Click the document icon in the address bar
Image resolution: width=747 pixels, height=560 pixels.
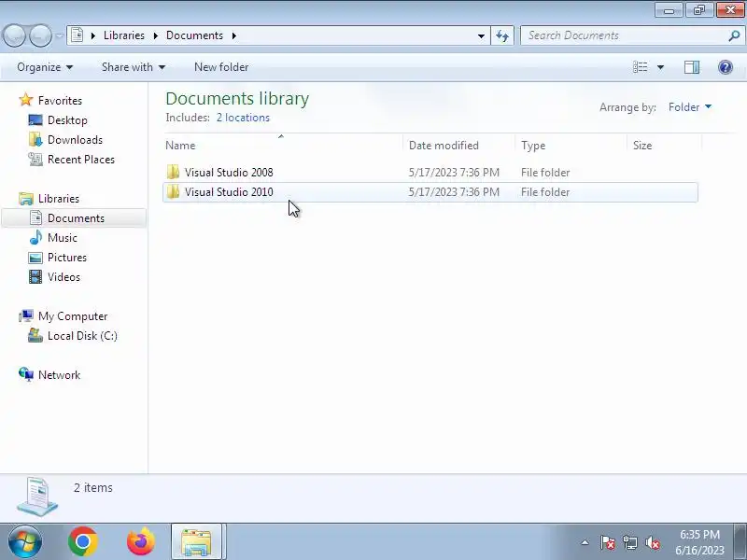coord(78,35)
